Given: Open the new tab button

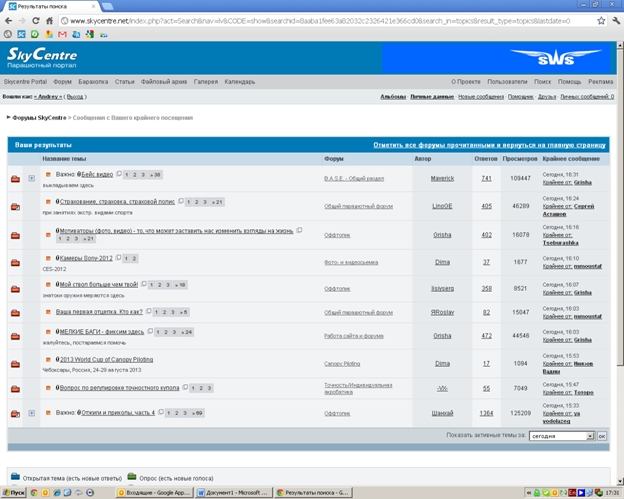Looking at the screenshot, I should (107, 6).
